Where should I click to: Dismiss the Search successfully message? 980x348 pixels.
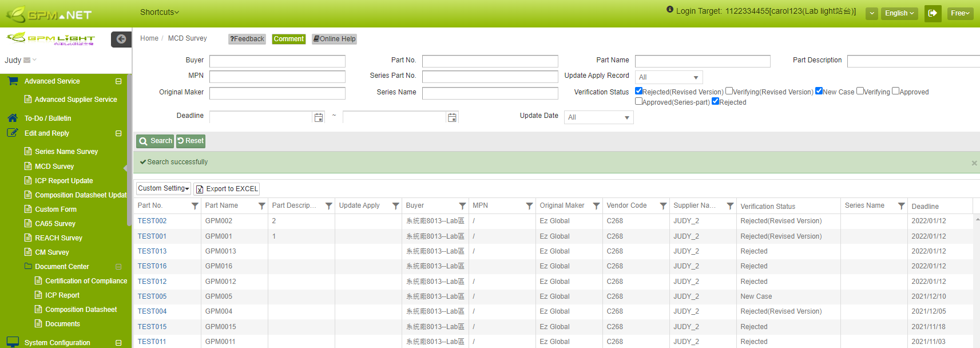(974, 163)
